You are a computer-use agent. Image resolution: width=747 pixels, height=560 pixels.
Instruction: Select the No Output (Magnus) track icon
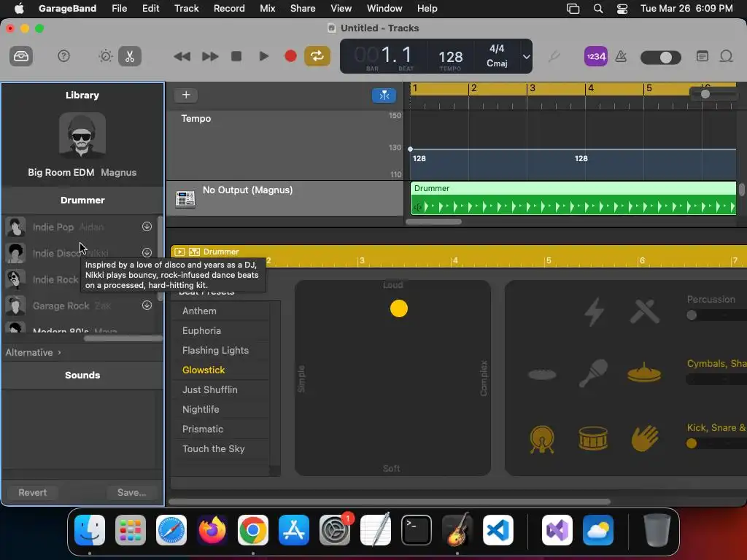pos(185,198)
